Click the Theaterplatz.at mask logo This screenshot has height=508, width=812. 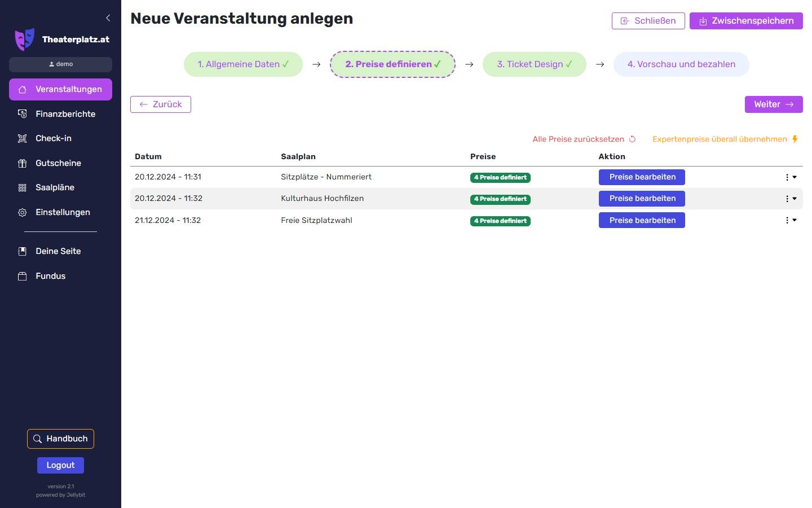coord(24,40)
